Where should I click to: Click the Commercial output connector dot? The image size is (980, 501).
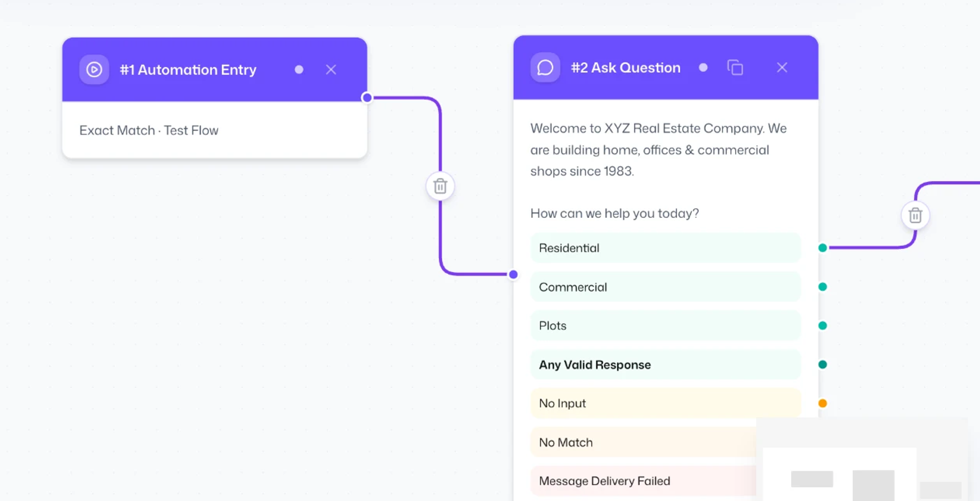(823, 286)
